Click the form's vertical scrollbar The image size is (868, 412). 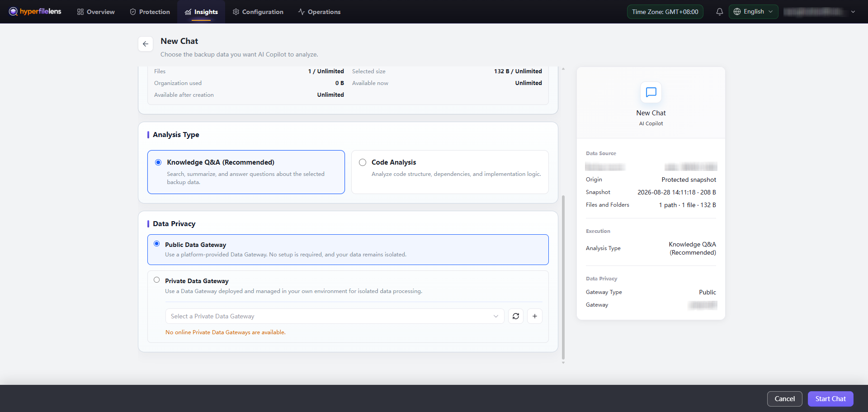563,277
